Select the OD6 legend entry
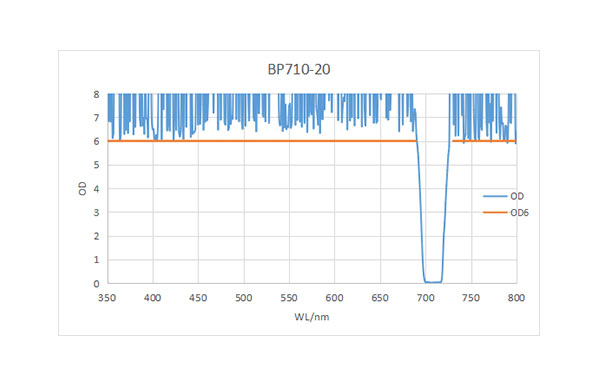The image size is (600, 383). 506,212
